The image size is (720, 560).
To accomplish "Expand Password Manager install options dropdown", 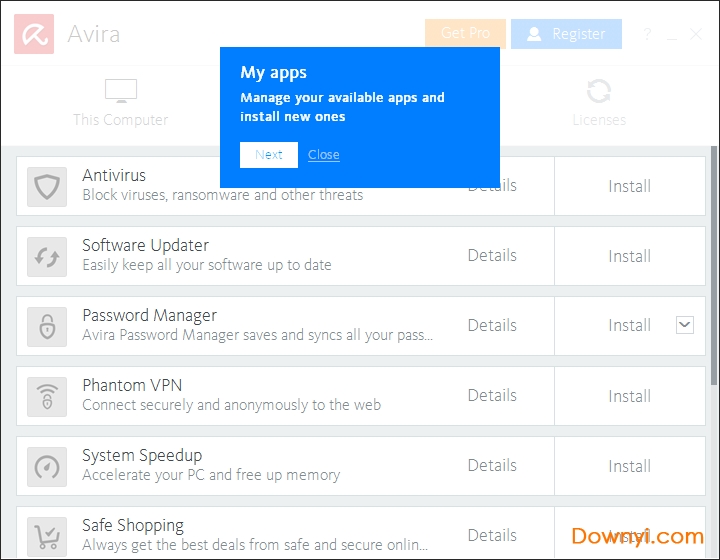I will pos(684,324).
